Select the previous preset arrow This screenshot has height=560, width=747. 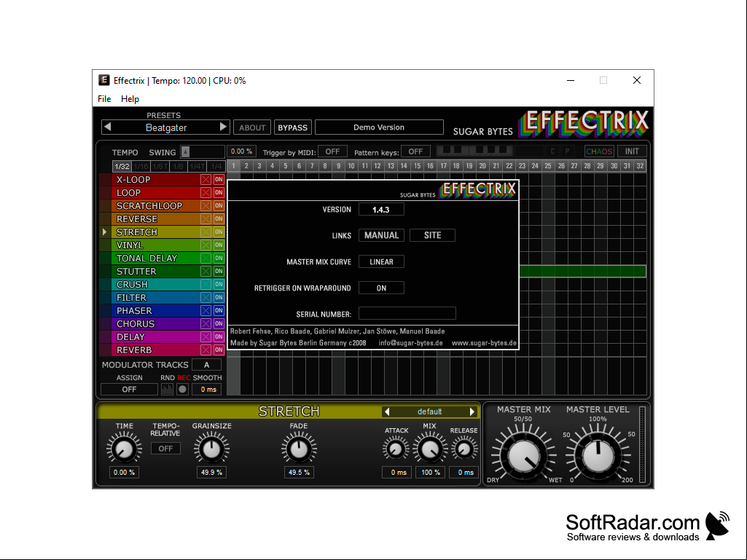pos(108,127)
